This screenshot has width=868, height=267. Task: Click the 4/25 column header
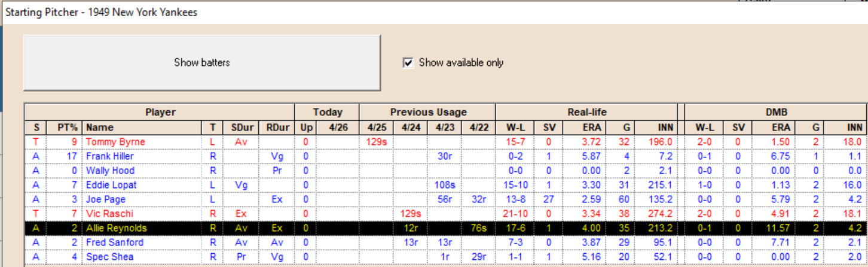(377, 128)
